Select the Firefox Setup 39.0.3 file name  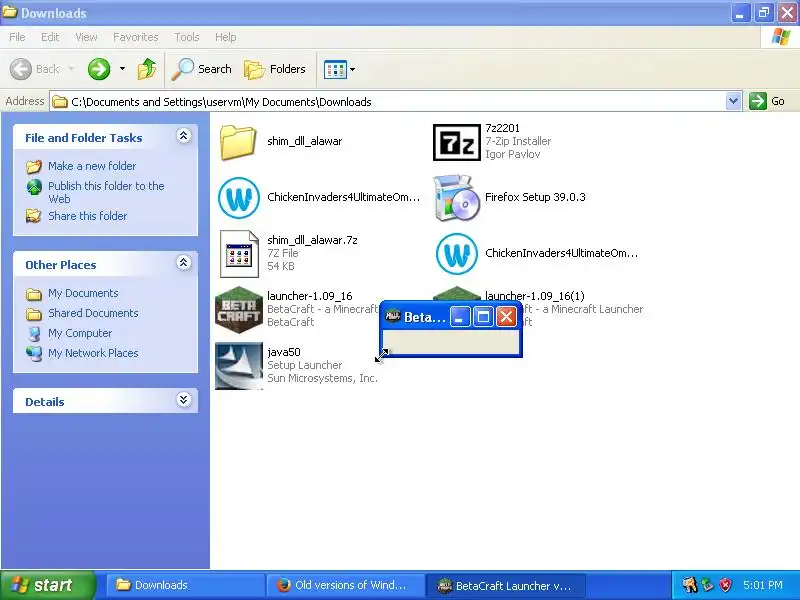coord(535,197)
